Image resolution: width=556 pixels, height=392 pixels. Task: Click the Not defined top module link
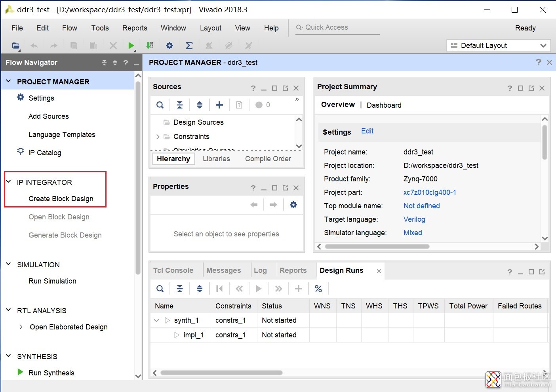(x=422, y=206)
